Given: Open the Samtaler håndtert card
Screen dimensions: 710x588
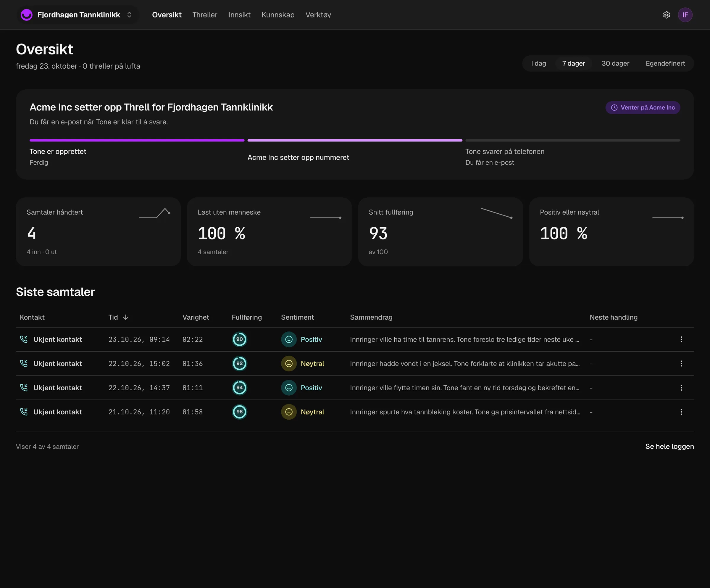Looking at the screenshot, I should click(x=98, y=232).
